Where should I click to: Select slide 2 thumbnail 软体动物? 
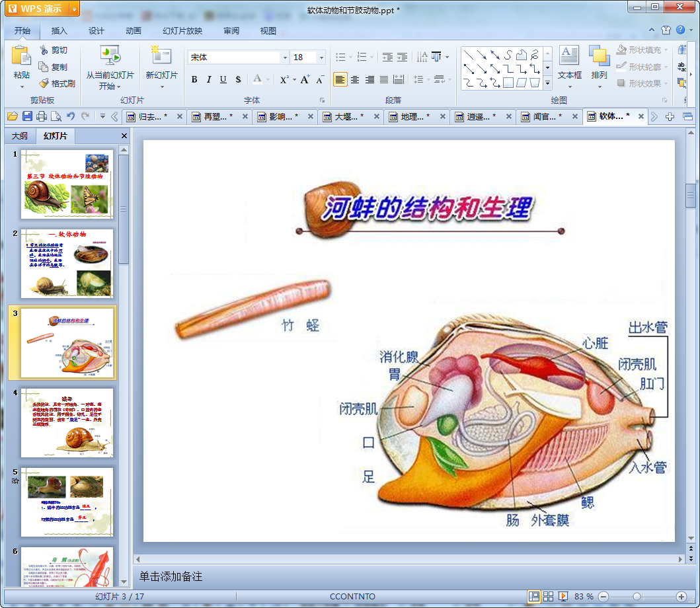tap(67, 264)
